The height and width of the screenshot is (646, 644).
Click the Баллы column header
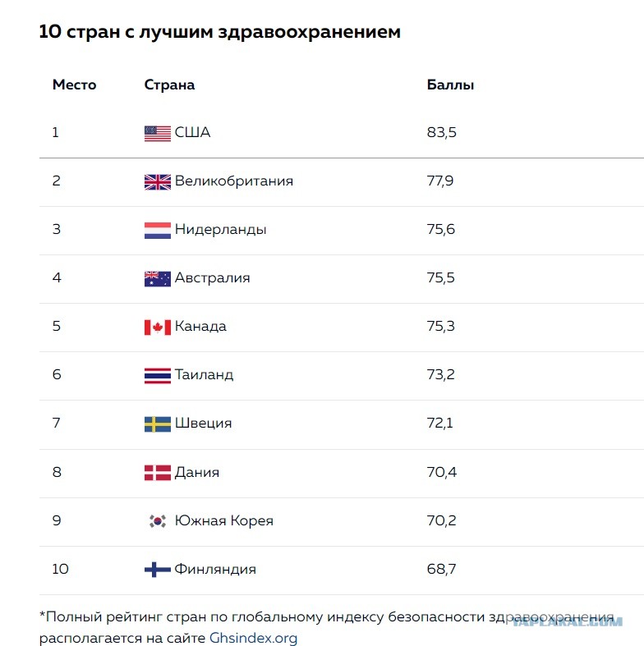click(x=450, y=85)
